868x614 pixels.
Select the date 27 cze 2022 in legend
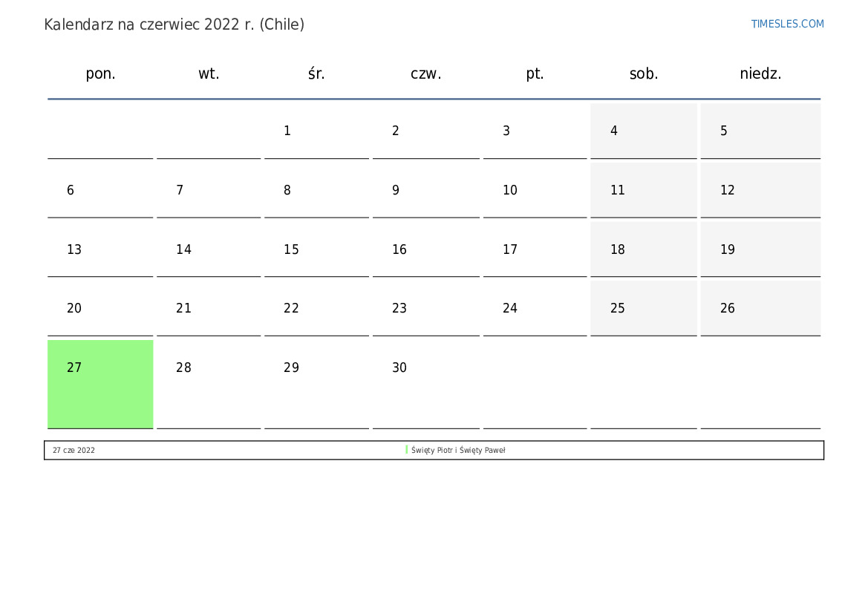(74, 450)
